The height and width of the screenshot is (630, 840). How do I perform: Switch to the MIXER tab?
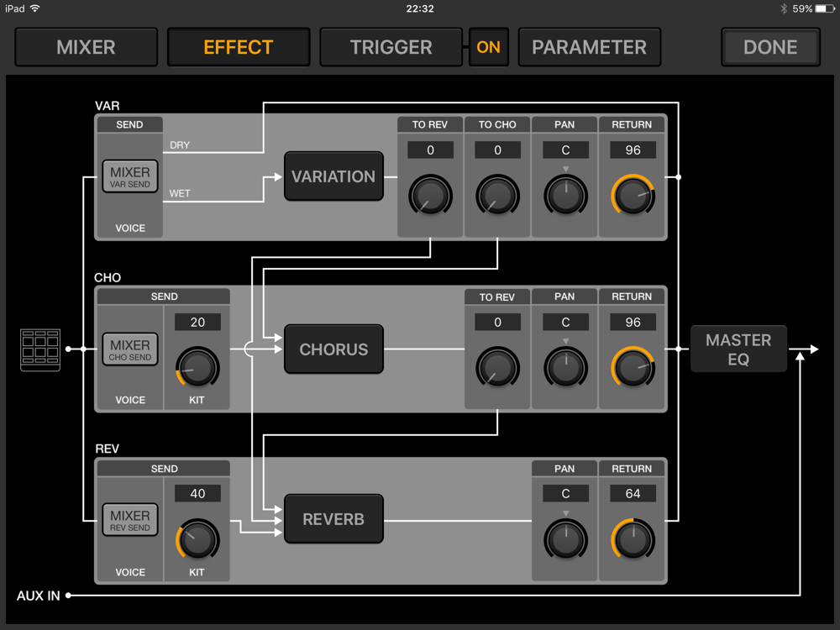pyautogui.click(x=87, y=47)
